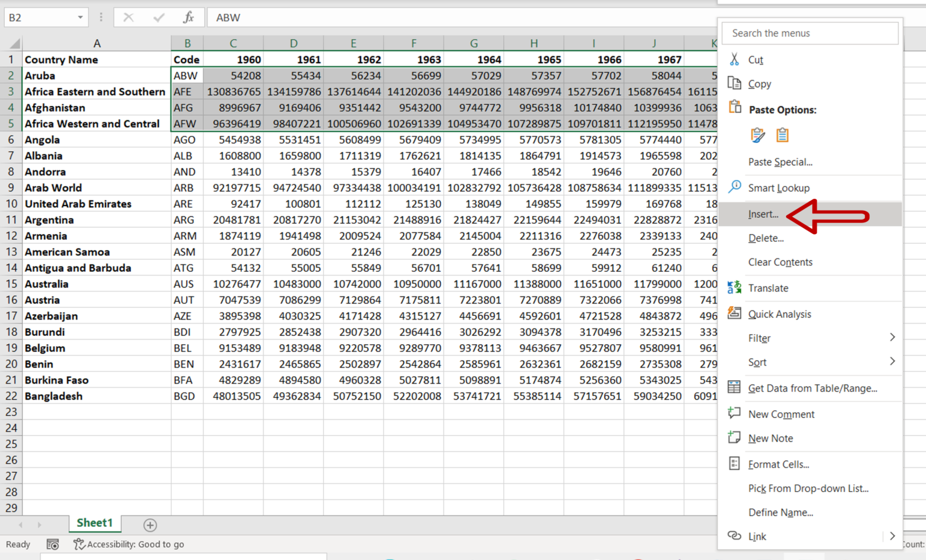
Task: Choose Insert from the context menu
Action: coord(763,214)
